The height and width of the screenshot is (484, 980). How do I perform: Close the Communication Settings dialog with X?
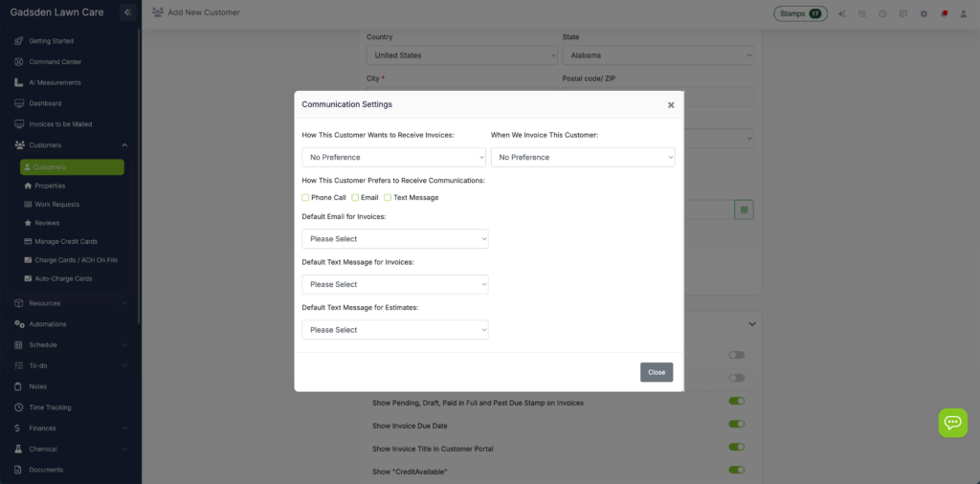[671, 105]
